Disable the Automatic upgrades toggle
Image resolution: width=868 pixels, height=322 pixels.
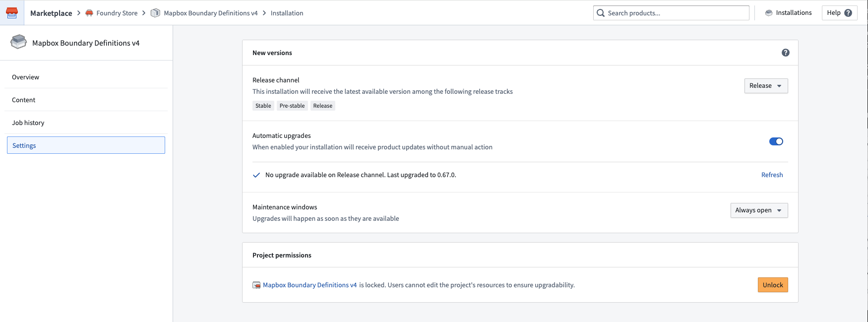(776, 141)
